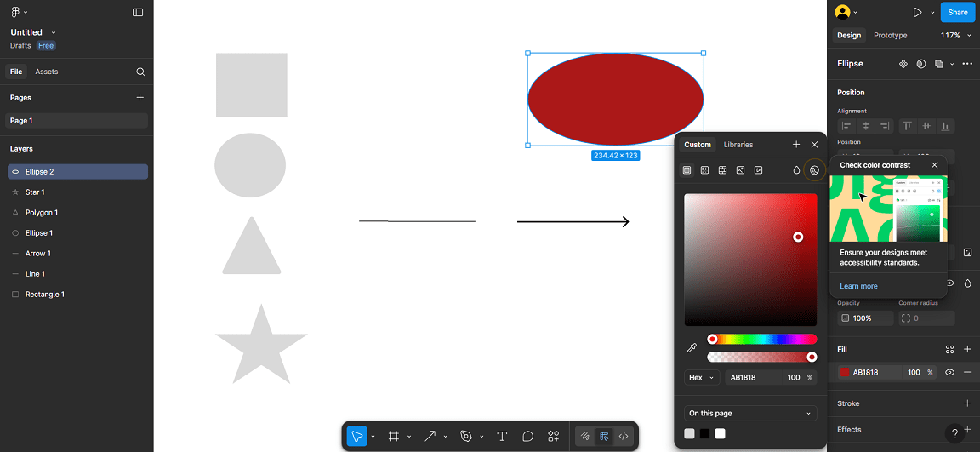Expand the Move tool options chevron
The image size is (980, 452).
coord(373,437)
